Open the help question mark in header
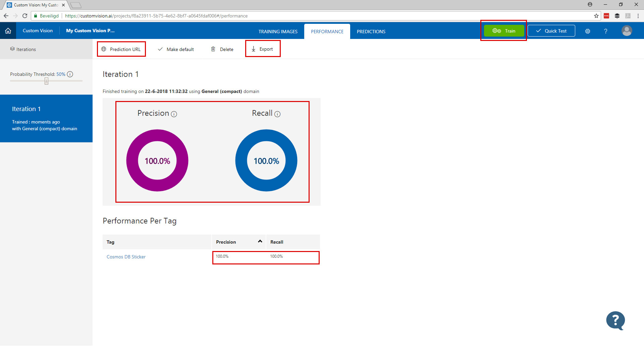The width and height of the screenshot is (644, 349). pos(605,31)
